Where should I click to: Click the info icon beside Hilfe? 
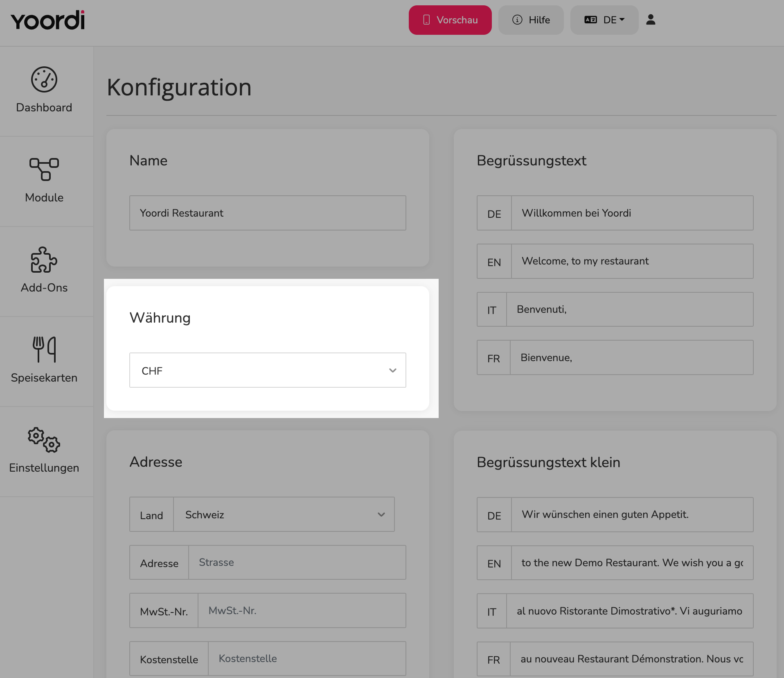(517, 20)
